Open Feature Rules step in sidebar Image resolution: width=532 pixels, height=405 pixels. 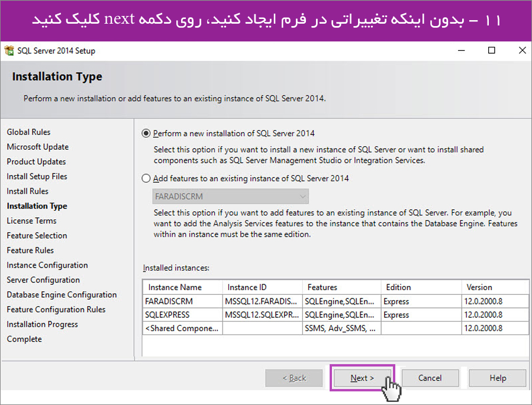(x=30, y=250)
